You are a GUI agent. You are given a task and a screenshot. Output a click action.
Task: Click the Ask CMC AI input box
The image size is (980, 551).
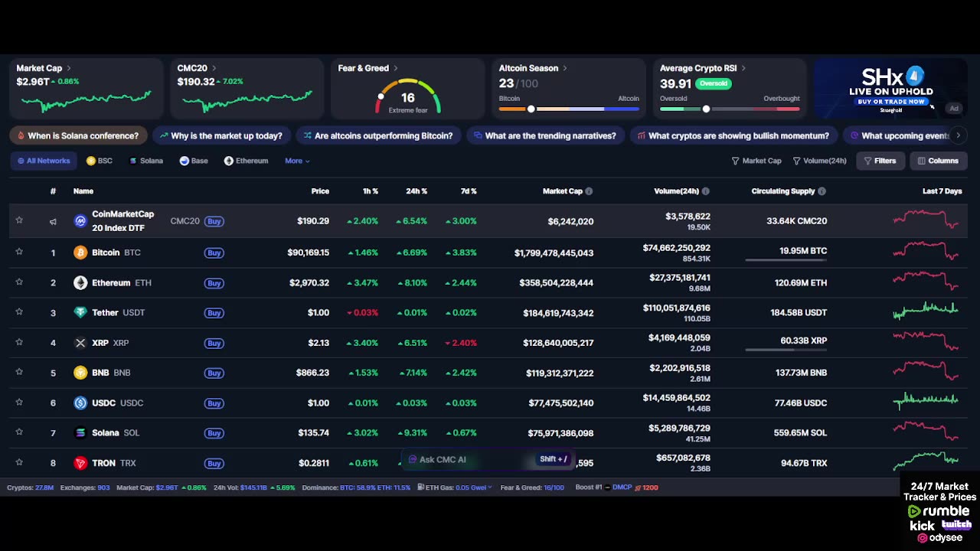488,460
